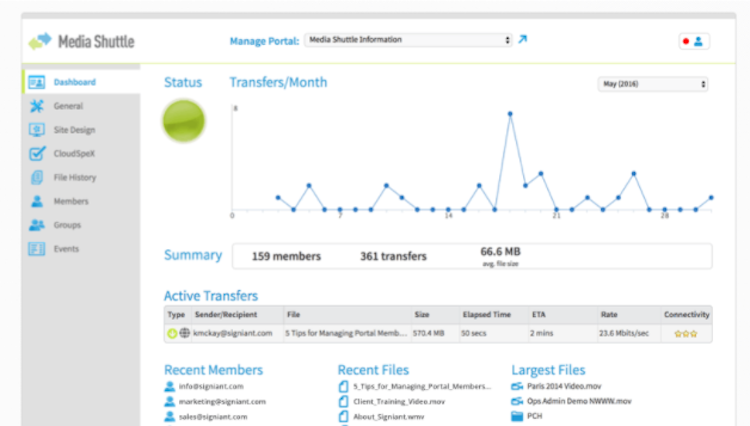Click the highest peak point on transfers chart

[510, 114]
